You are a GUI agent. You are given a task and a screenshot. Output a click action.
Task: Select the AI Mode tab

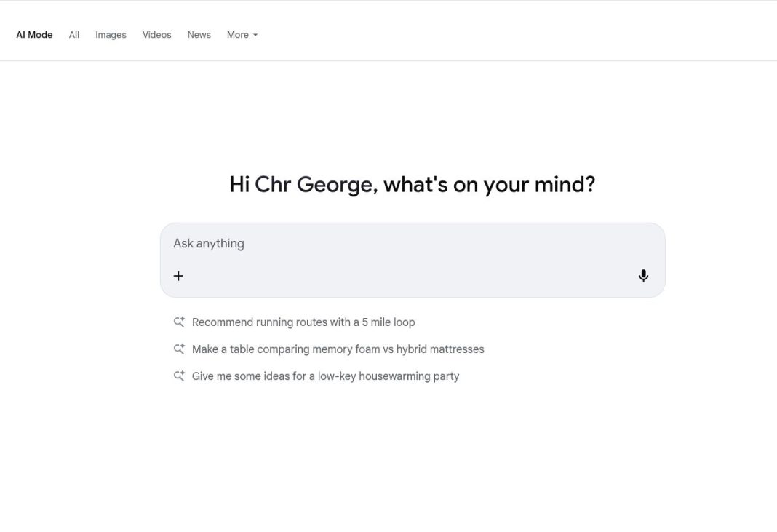point(34,34)
